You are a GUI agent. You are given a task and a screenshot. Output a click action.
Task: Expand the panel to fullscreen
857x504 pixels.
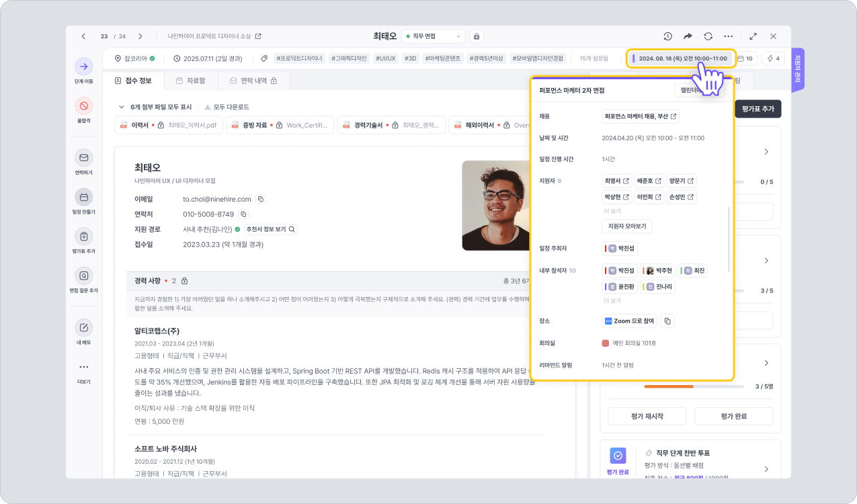[753, 36]
